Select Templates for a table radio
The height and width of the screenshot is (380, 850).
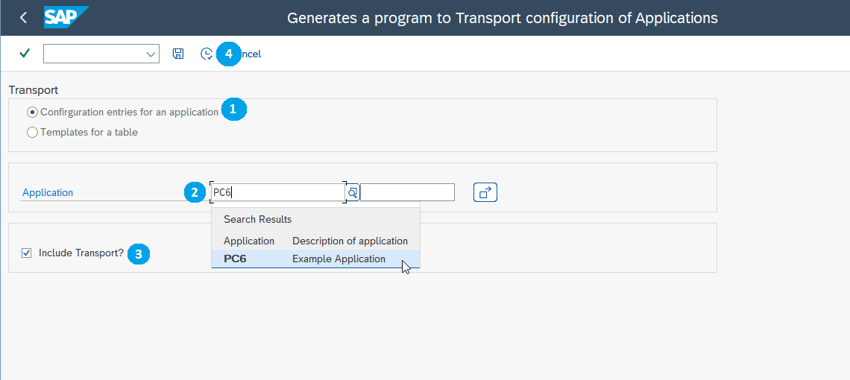32,132
